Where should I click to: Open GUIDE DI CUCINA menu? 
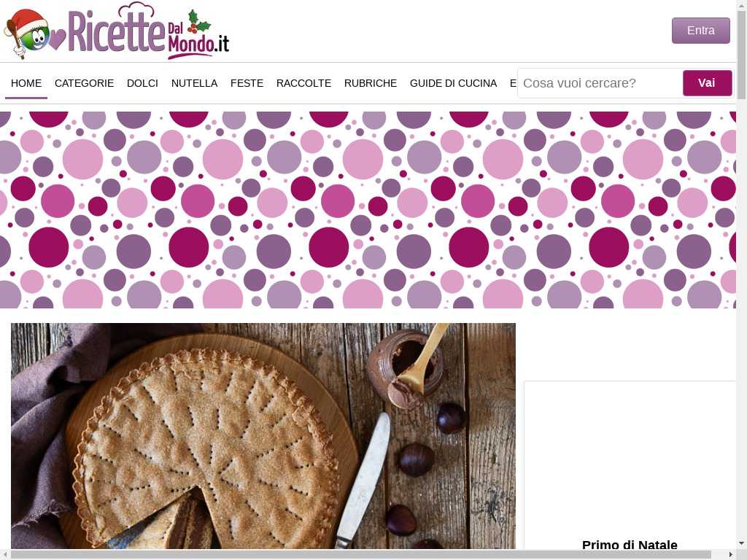click(453, 83)
